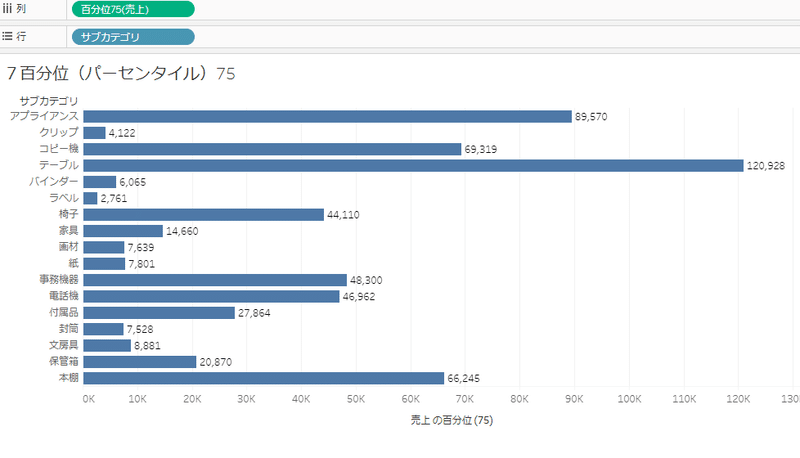Select the 家具 bar

pos(123,231)
